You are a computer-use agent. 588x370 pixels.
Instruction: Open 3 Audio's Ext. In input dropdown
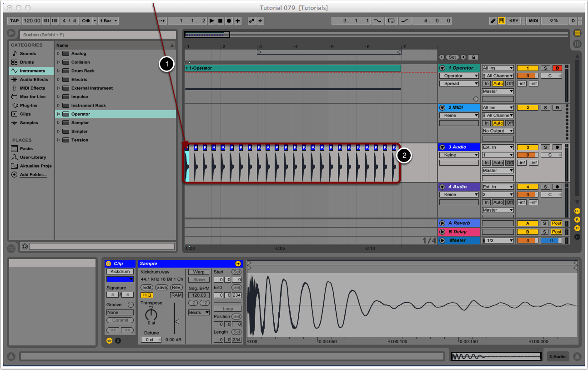click(498, 147)
